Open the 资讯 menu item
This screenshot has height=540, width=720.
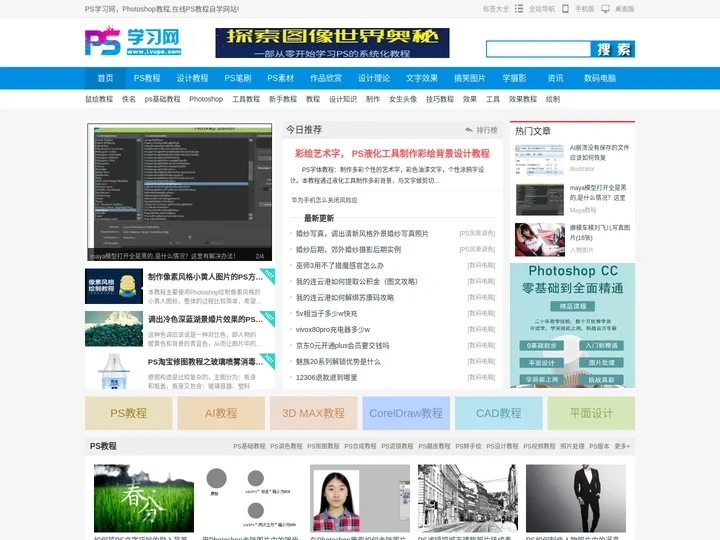point(555,78)
